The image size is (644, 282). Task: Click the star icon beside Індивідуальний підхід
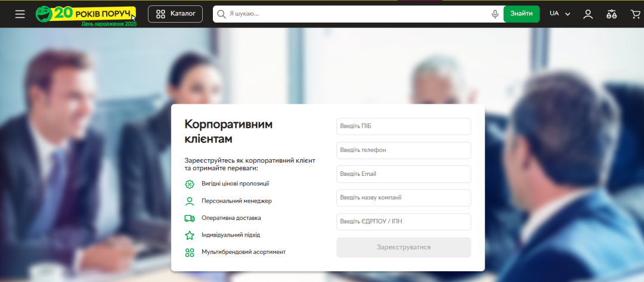coord(190,235)
